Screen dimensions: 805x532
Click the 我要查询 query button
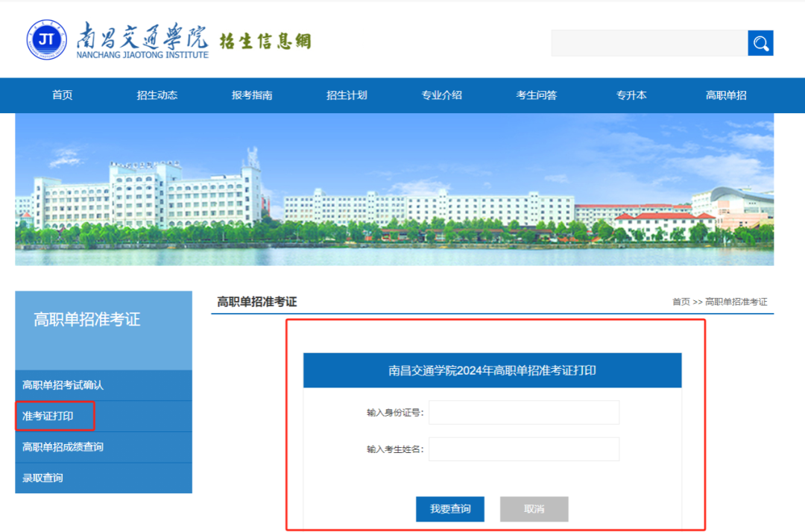point(449,509)
